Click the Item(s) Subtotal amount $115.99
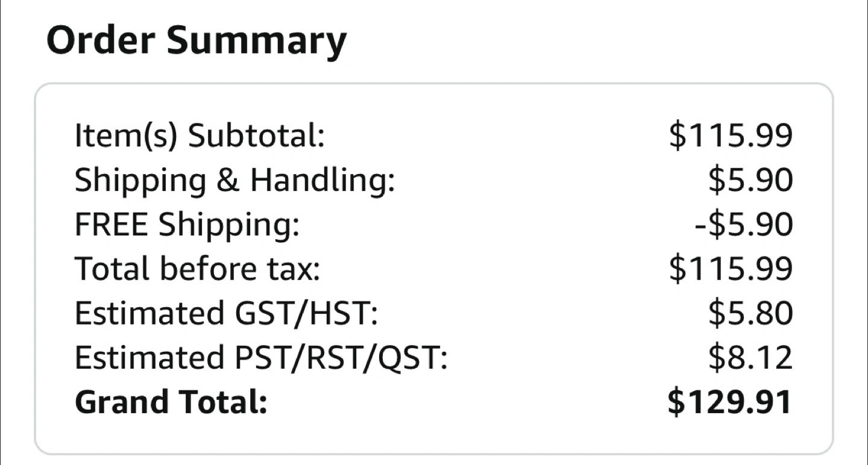Screen dimensions: 868x465 coord(731,136)
